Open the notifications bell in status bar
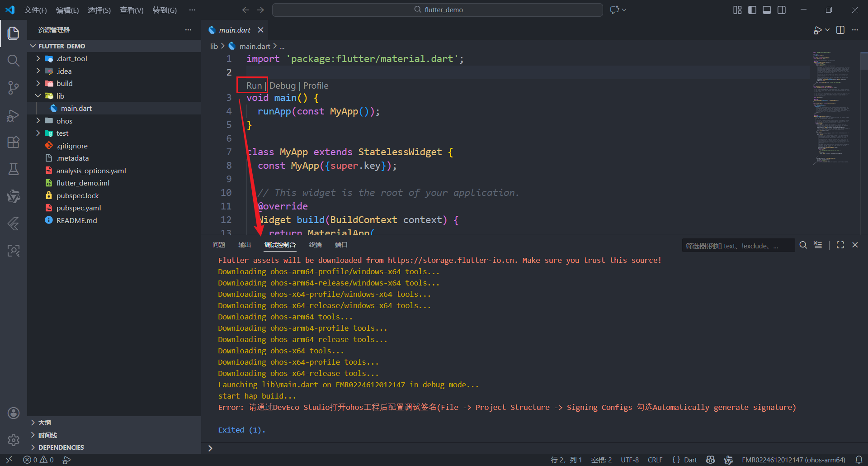This screenshot has height=466, width=868. [859, 460]
